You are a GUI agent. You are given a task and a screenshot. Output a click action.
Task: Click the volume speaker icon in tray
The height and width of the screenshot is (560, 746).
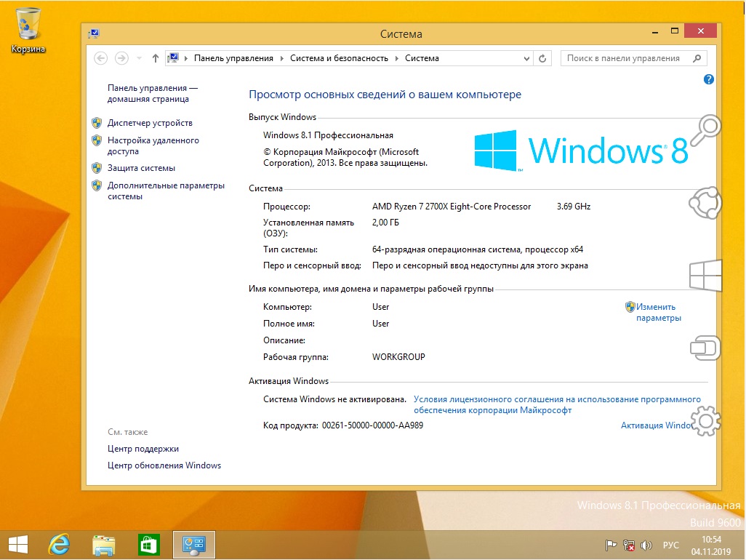[646, 545]
